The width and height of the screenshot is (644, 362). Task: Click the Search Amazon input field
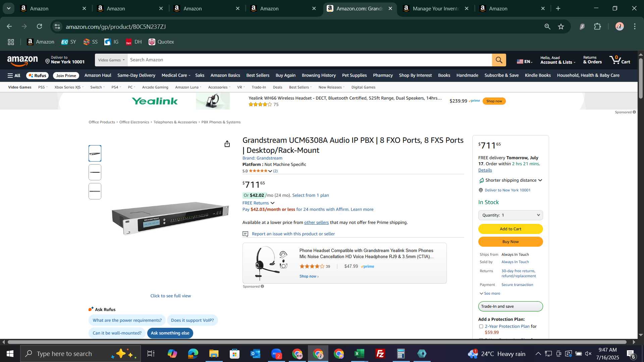coord(310,60)
